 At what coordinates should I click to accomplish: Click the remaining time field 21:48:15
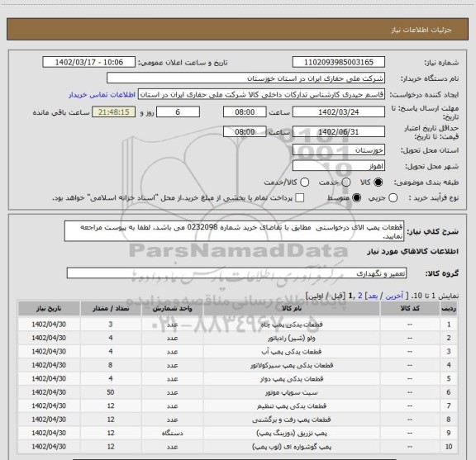coord(114,112)
